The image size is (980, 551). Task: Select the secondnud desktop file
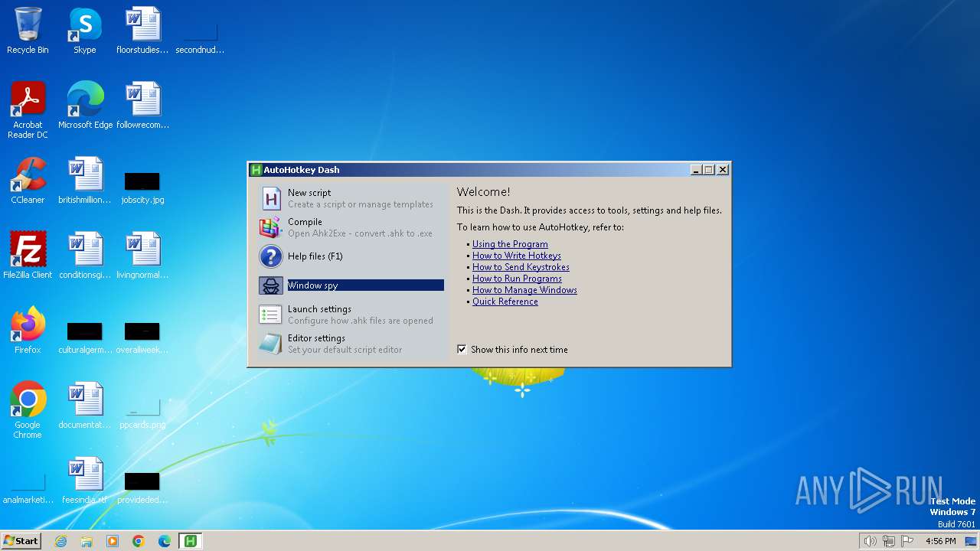pyautogui.click(x=200, y=39)
